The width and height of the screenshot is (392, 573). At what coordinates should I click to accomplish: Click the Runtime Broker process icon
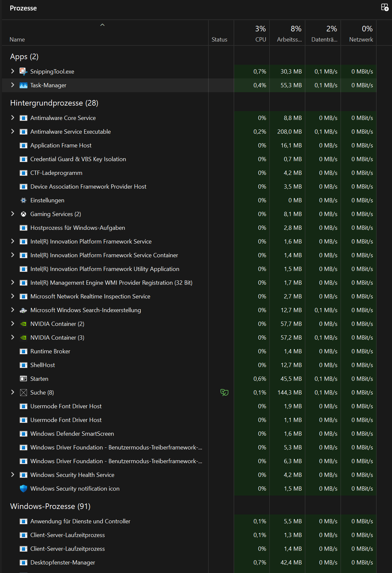click(23, 351)
